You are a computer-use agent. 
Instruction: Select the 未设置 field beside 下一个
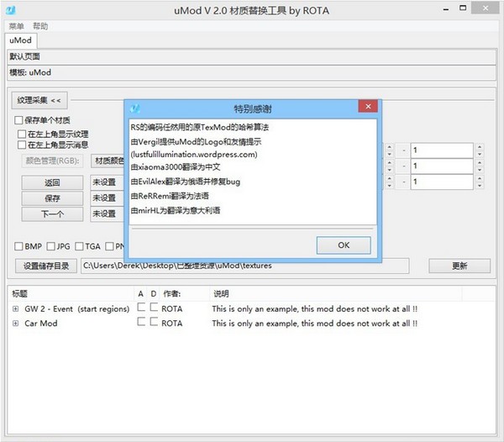108,214
